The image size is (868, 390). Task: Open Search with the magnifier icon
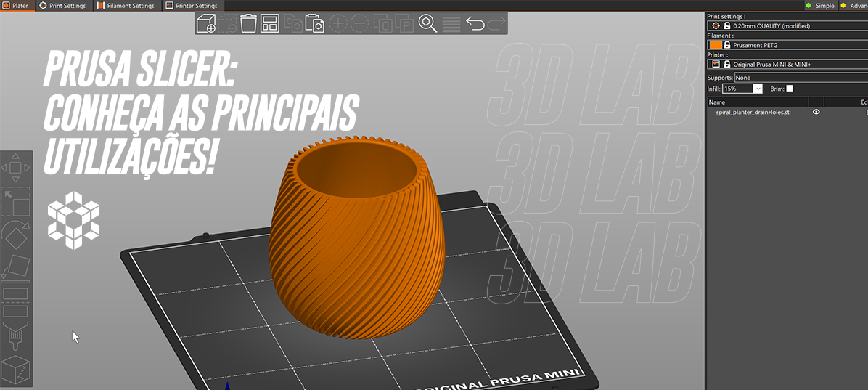tap(427, 23)
